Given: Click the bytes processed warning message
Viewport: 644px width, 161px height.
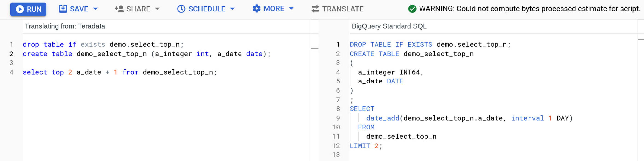Looking at the screenshot, I should (530, 9).
